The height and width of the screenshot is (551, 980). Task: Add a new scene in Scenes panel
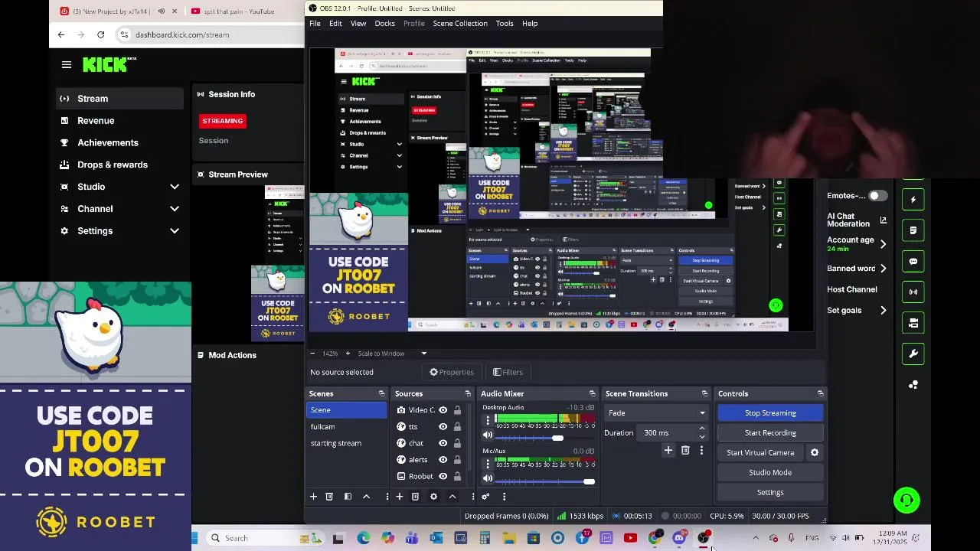(313, 497)
